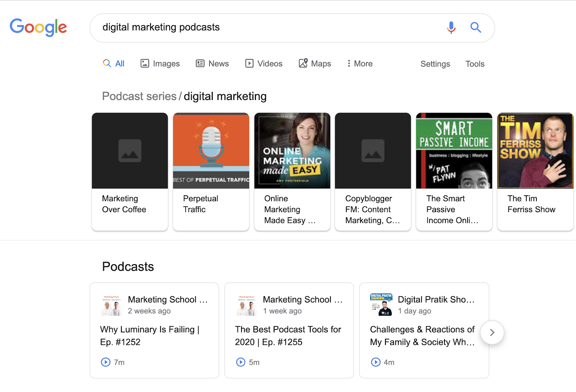The image size is (576, 392).
Task: Select the All results tab
Action: coord(114,64)
